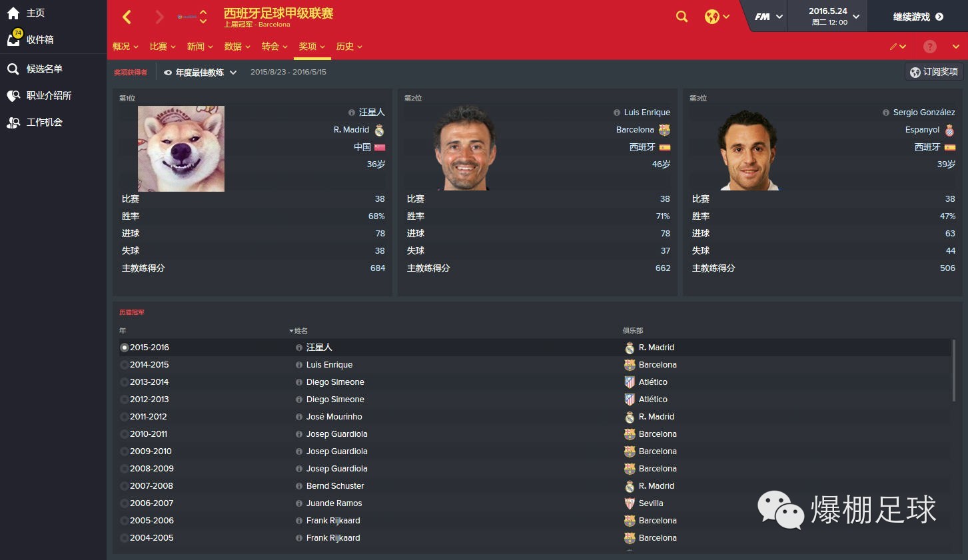The image size is (968, 560).
Task: Open the FM menu dropdown
Action: click(x=768, y=17)
